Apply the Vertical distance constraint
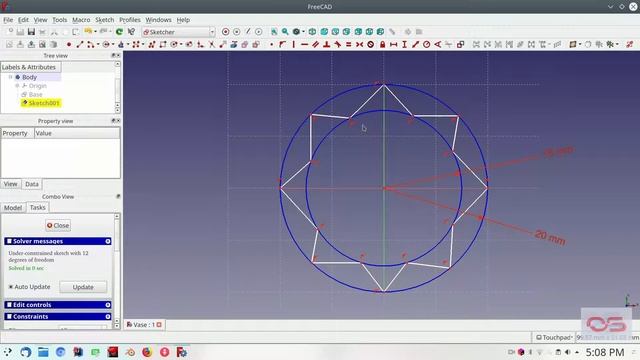640x360 pixels. pyautogui.click(x=404, y=44)
